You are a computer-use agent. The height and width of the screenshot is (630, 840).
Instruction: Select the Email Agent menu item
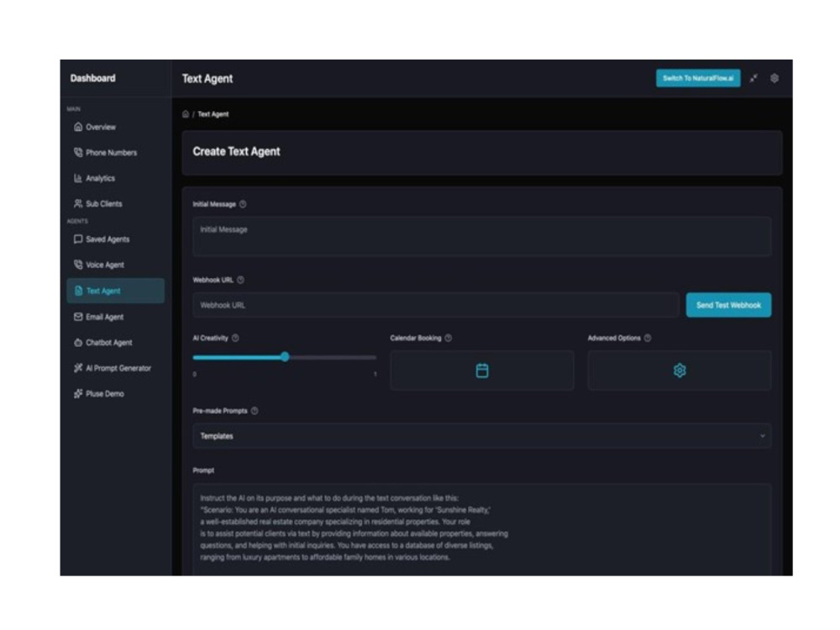[x=116, y=317]
